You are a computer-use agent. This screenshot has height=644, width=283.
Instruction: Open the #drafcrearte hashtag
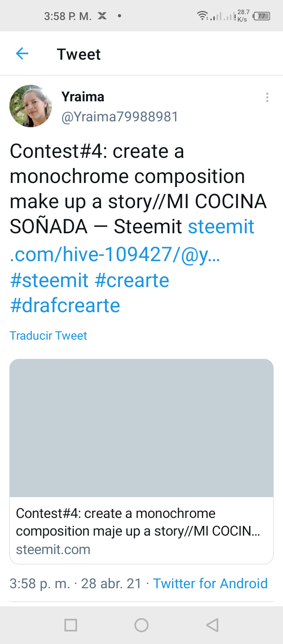(x=65, y=306)
